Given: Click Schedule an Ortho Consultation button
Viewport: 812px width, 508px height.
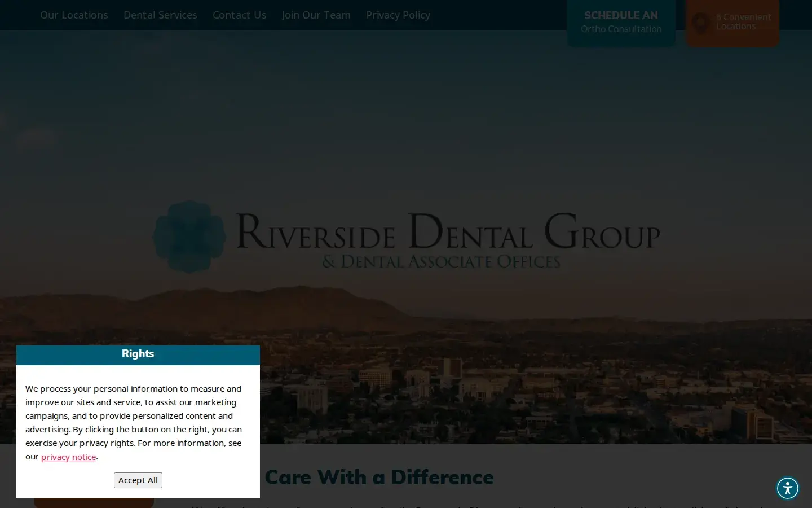Looking at the screenshot, I should (x=621, y=23).
